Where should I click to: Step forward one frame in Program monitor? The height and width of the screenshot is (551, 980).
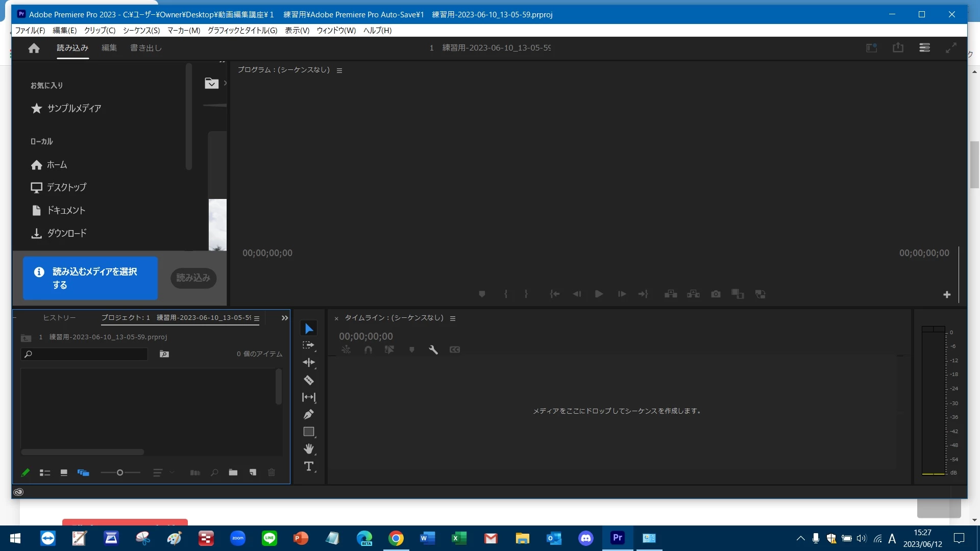point(622,294)
